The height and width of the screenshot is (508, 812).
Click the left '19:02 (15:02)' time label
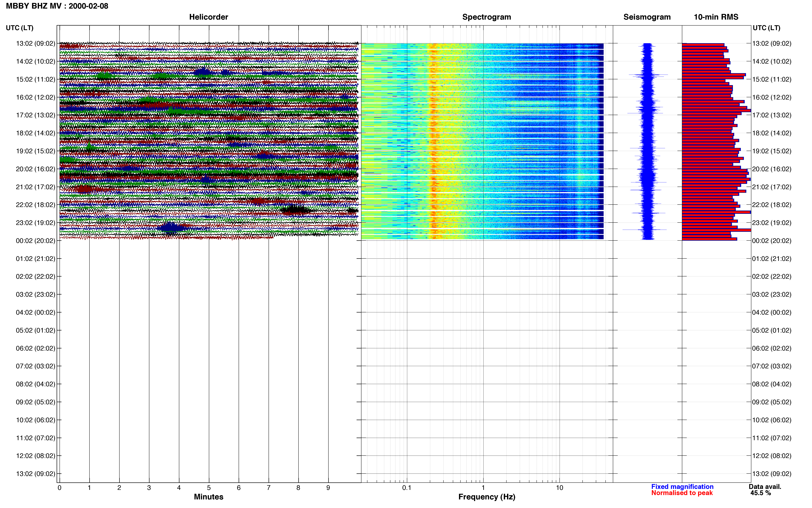(36, 151)
